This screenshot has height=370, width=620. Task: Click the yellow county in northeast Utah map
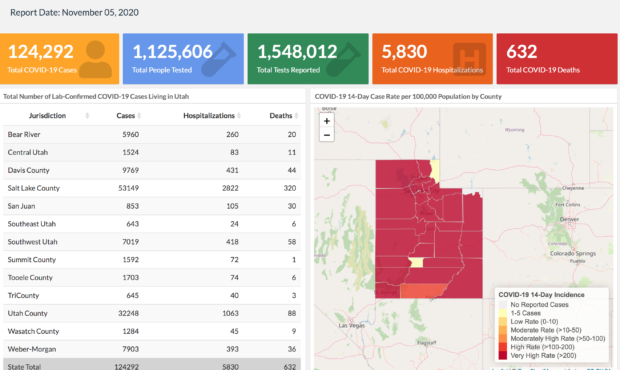[x=435, y=170]
